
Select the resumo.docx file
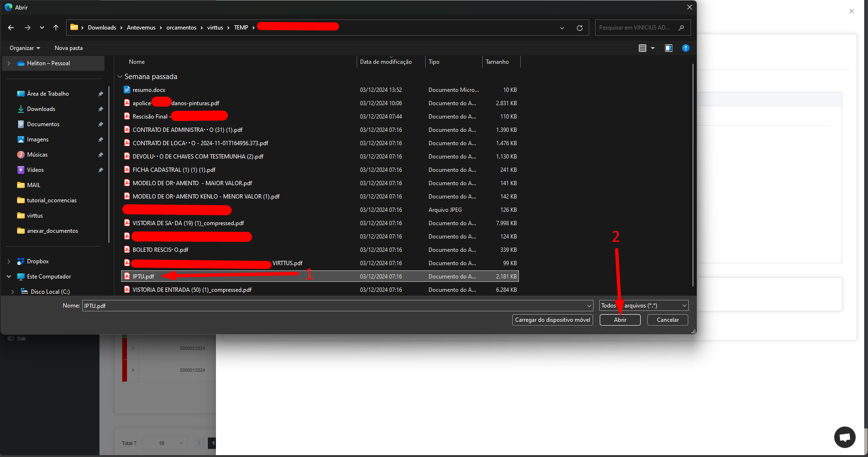point(149,90)
